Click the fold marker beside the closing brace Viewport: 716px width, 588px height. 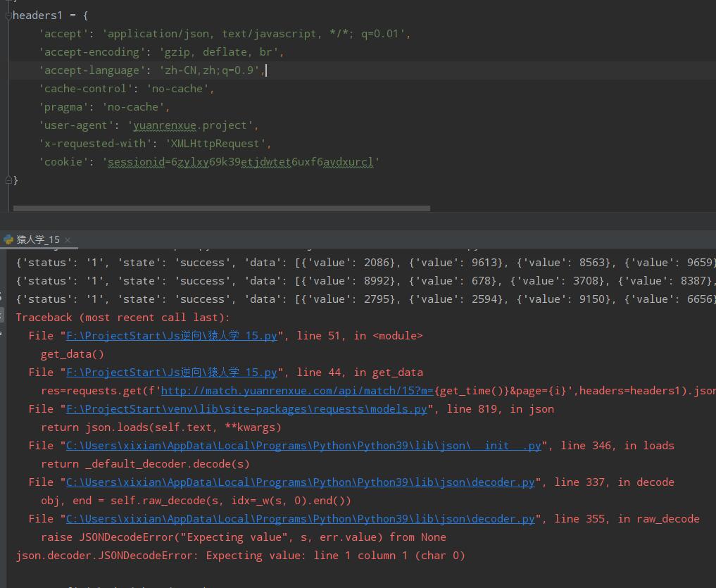click(x=8, y=180)
